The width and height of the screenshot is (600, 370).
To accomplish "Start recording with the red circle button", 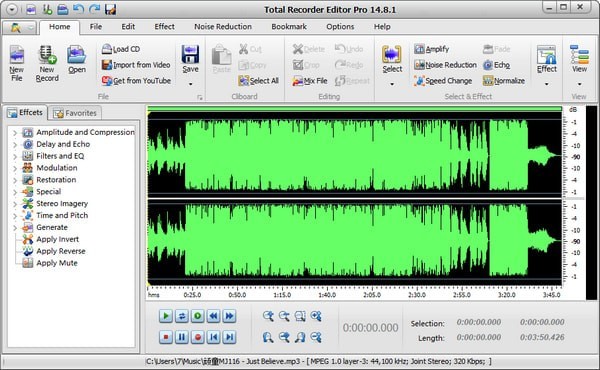I will click(198, 337).
